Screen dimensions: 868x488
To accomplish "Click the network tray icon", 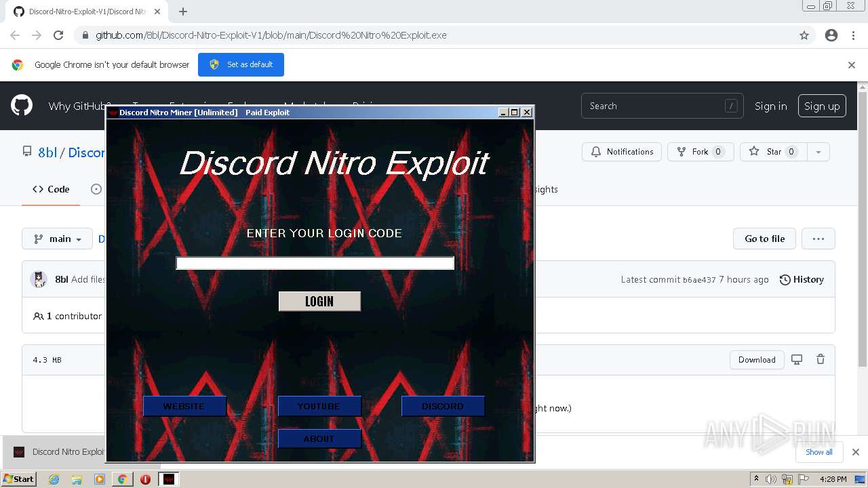I will coord(787,479).
